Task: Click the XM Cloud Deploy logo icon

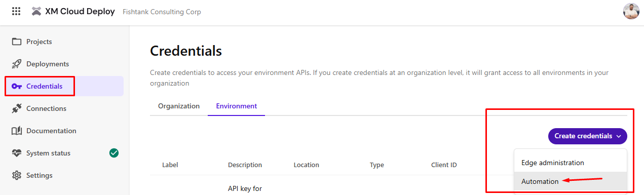Action: pos(36,11)
